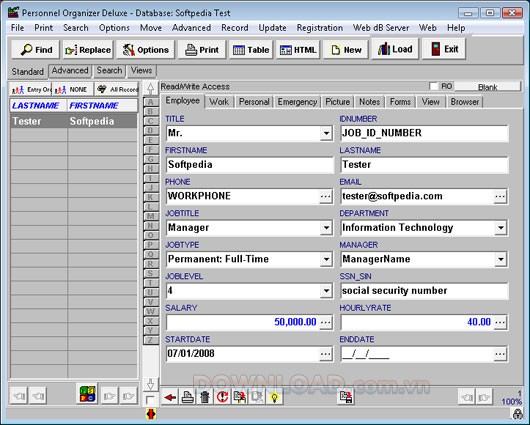Open the Notes tab
This screenshot has width=530, height=425.
coord(369,102)
